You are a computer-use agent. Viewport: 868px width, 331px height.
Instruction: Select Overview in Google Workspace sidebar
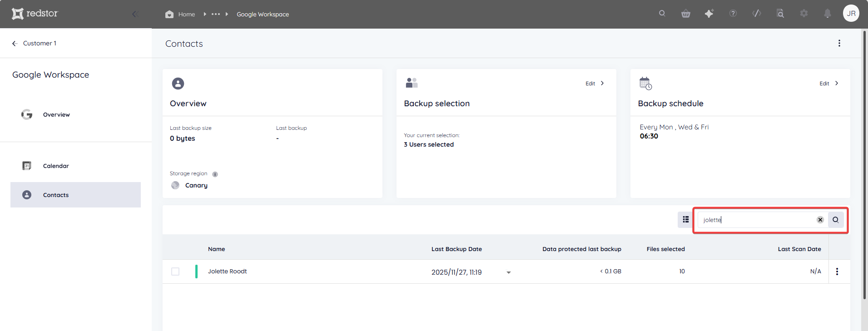point(56,114)
